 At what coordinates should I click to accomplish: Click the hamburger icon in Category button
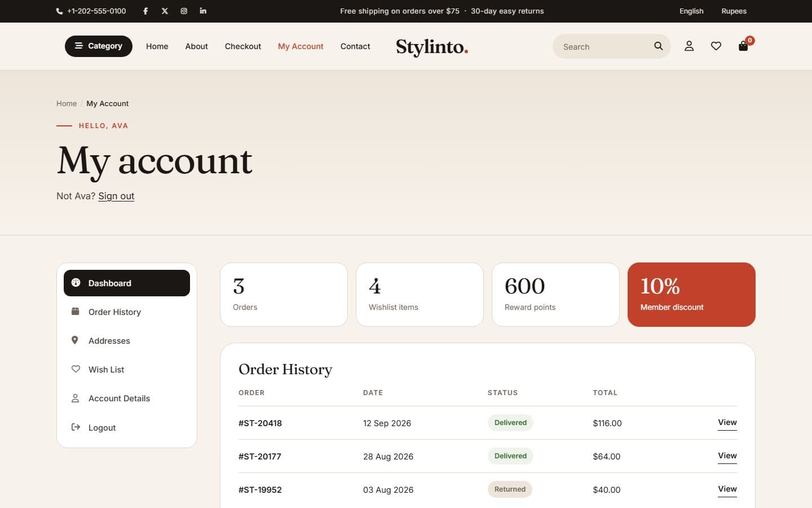[x=79, y=46]
